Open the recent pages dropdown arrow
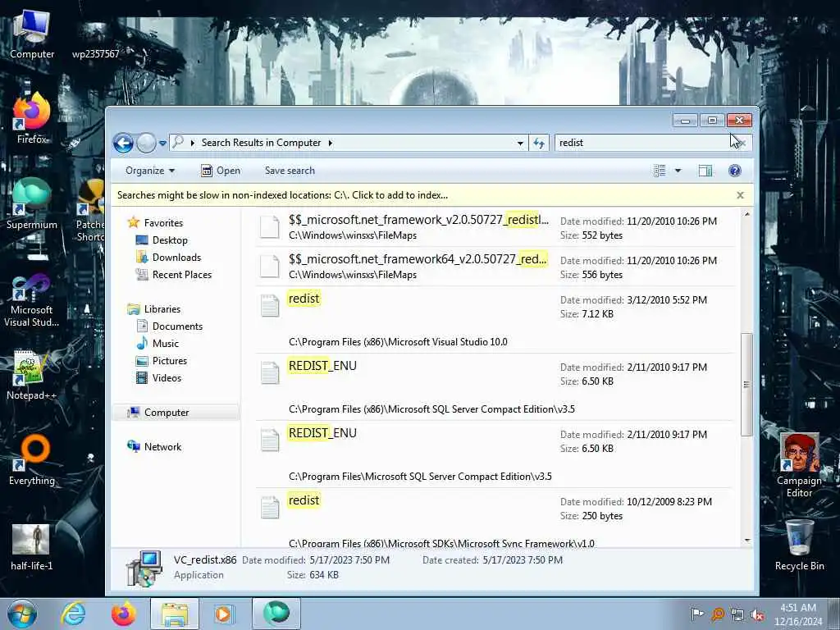The width and height of the screenshot is (840, 630). (x=162, y=143)
